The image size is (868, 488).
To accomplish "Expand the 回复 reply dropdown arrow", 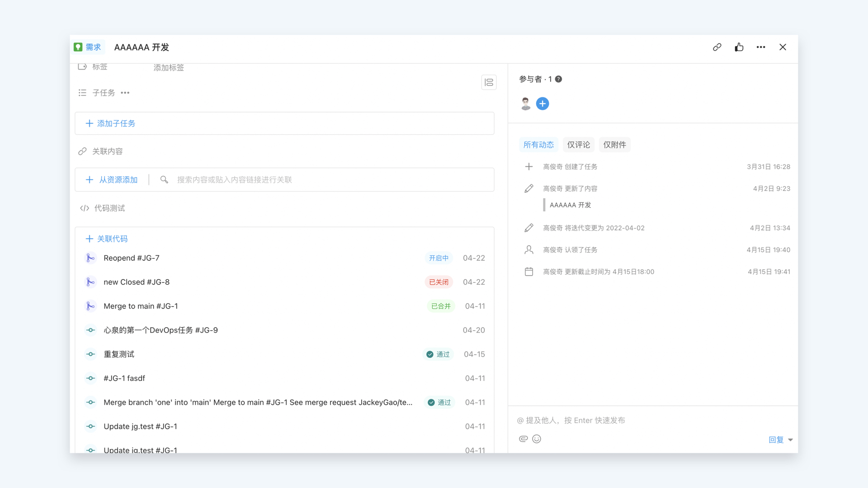I will [790, 440].
